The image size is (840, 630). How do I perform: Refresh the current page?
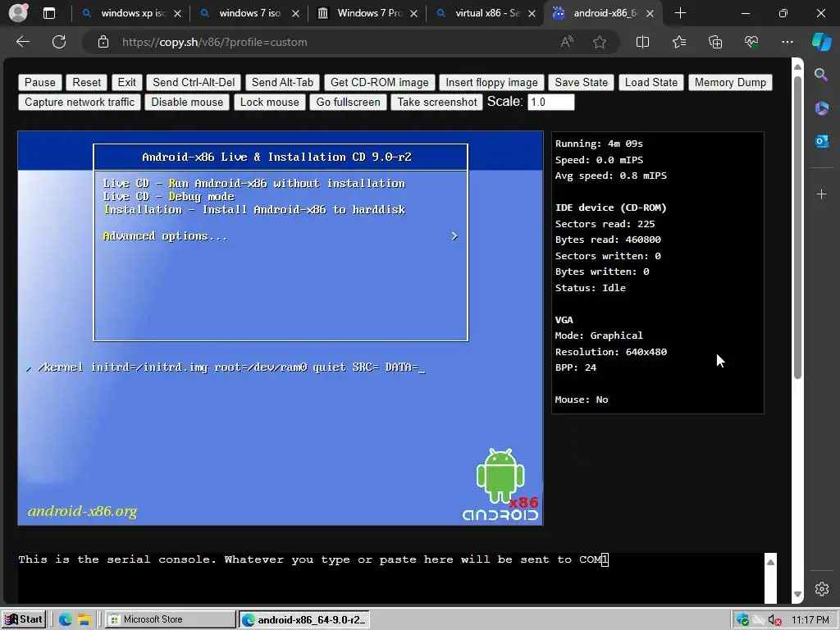(59, 42)
